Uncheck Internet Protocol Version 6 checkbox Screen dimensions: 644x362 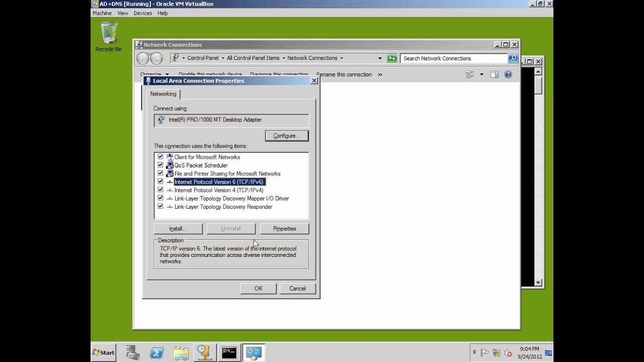160,182
